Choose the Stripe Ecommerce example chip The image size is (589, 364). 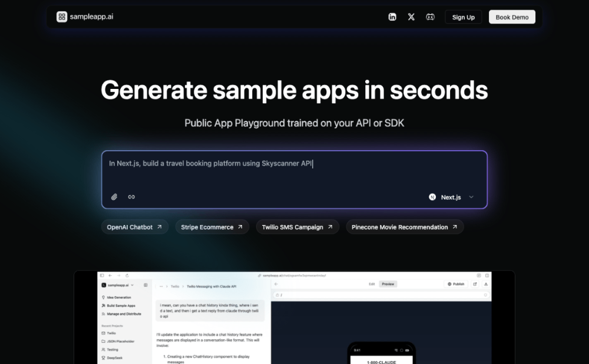[211, 227]
